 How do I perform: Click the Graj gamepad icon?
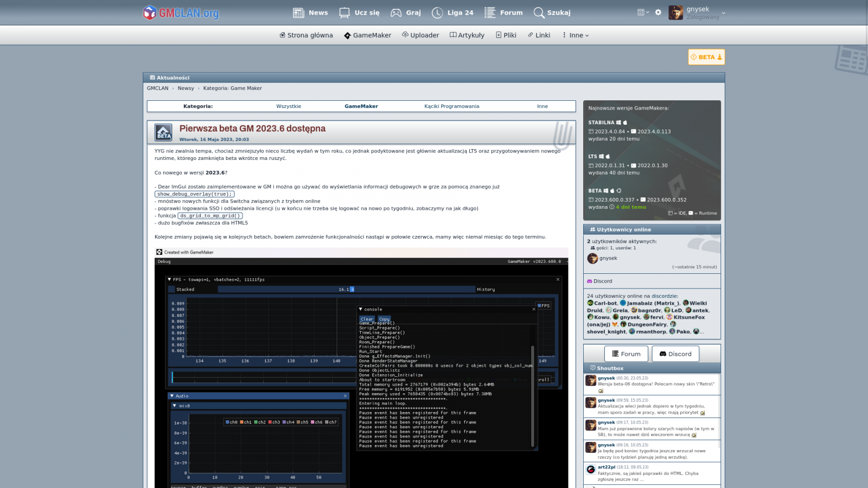click(x=396, y=12)
